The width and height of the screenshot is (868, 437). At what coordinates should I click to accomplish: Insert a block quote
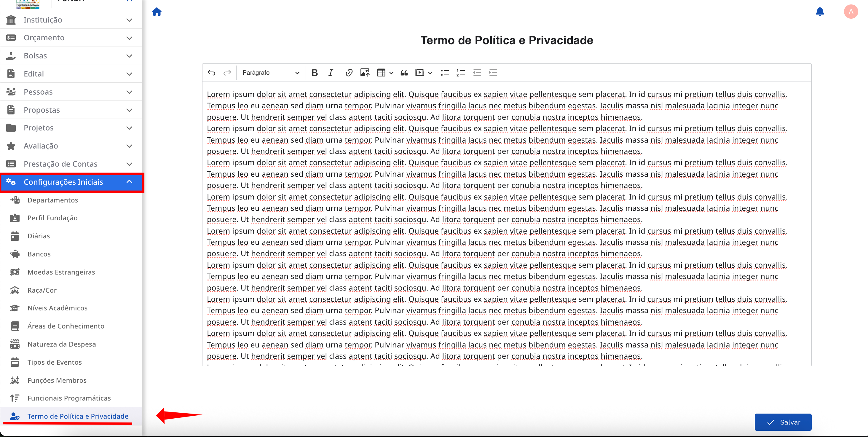[x=404, y=72]
